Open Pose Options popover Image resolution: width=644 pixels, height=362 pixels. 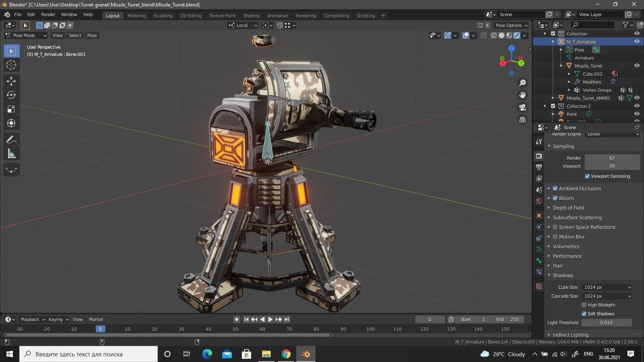pyautogui.click(x=512, y=25)
